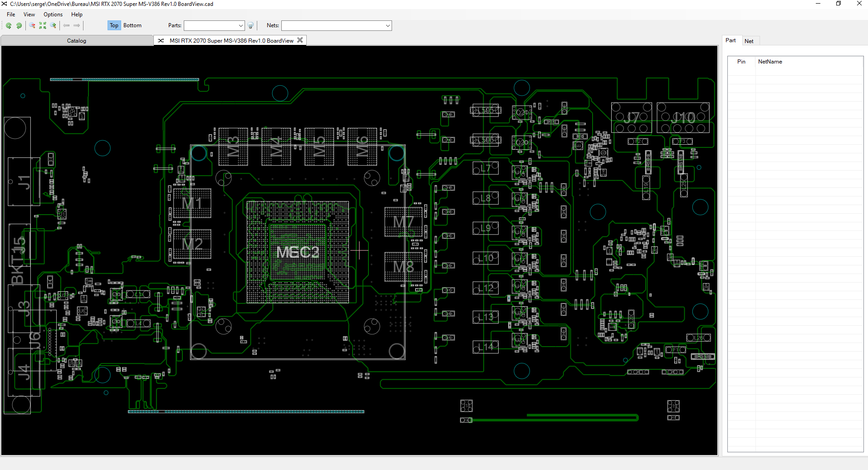Click the back arrow in toolbar
The image size is (868, 470).
click(67, 26)
